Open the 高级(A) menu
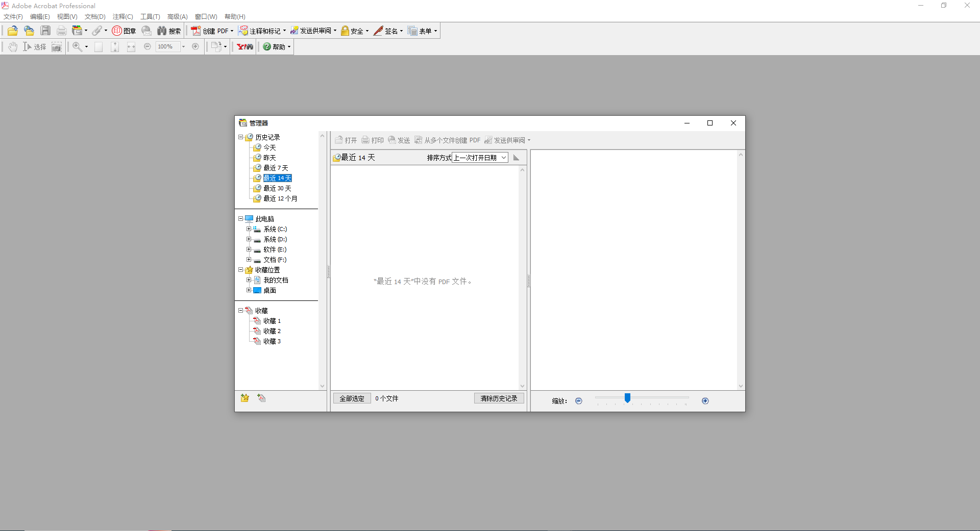The image size is (980, 531). tap(177, 17)
